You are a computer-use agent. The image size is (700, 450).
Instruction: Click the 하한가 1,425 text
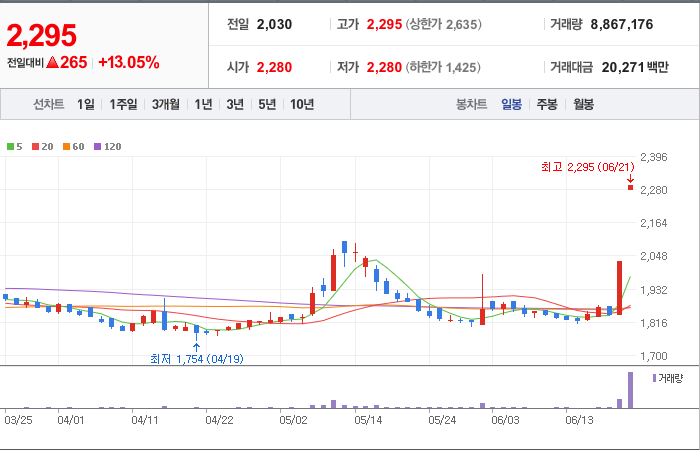tap(443, 67)
